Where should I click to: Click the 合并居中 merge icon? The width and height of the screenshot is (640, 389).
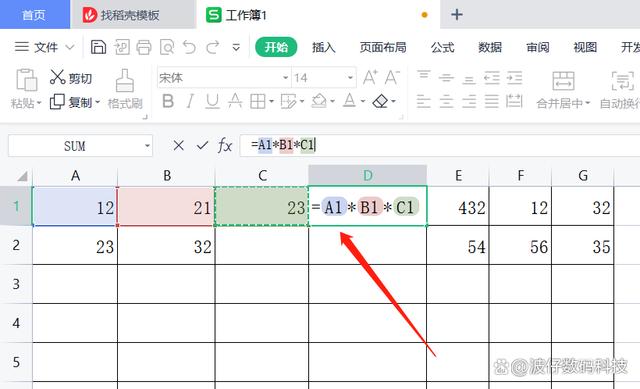(563, 80)
